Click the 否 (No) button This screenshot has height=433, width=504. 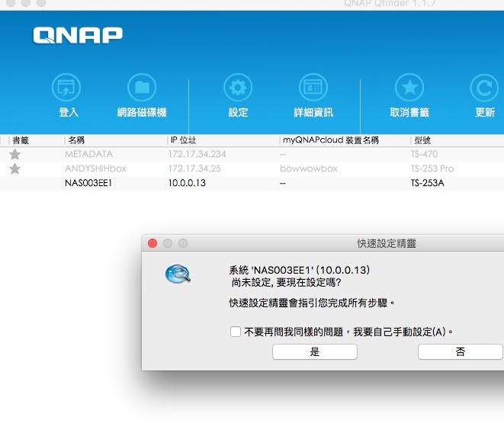point(461,351)
